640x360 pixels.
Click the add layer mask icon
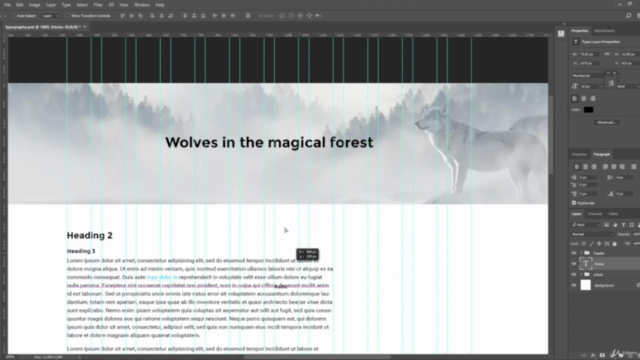tap(602, 356)
